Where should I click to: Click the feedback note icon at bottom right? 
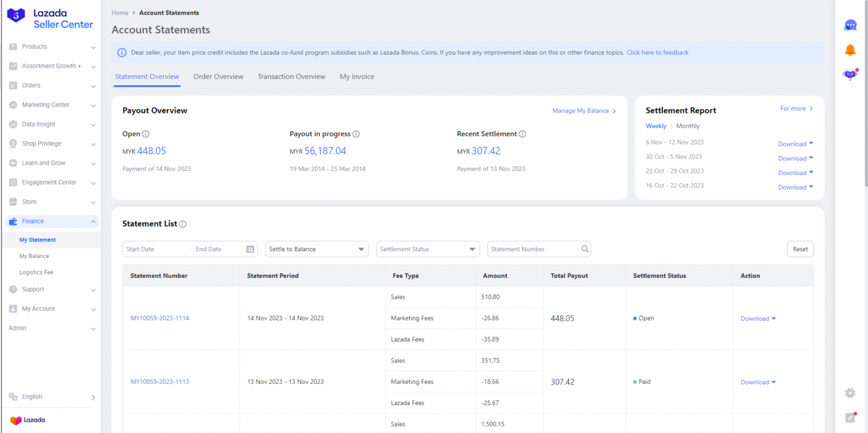tap(850, 418)
